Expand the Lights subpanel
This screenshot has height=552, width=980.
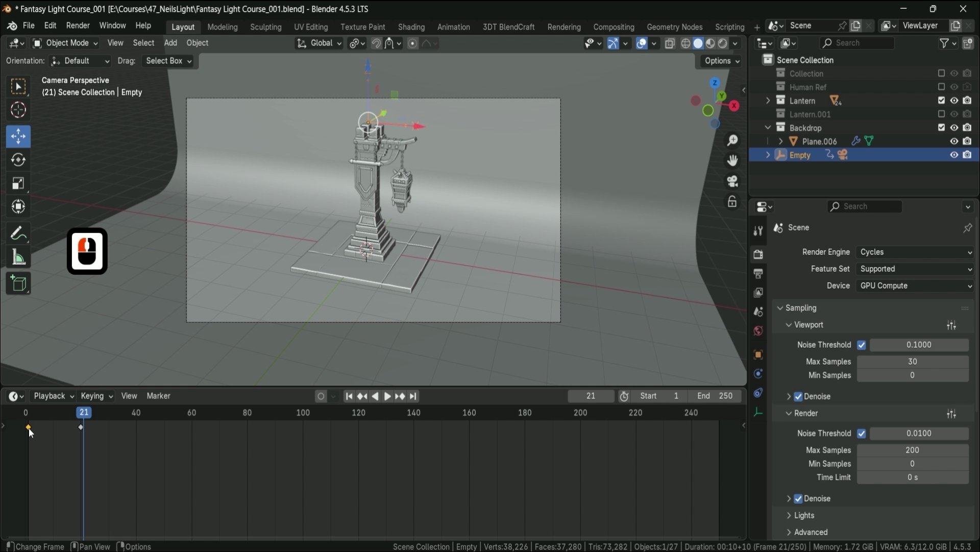point(804,516)
